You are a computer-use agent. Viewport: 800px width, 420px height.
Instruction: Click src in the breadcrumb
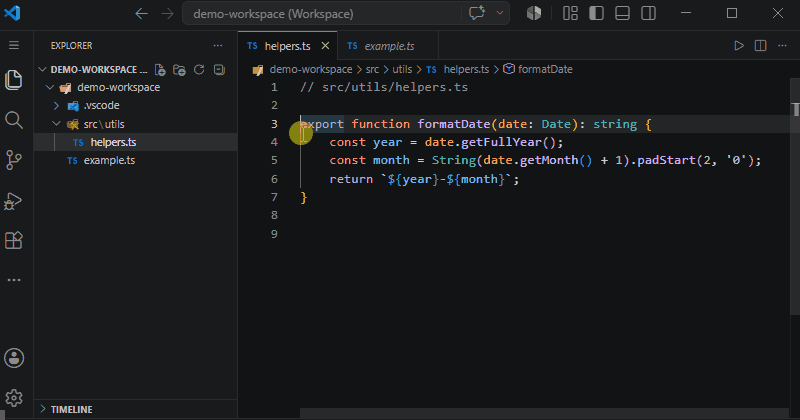pyautogui.click(x=372, y=69)
